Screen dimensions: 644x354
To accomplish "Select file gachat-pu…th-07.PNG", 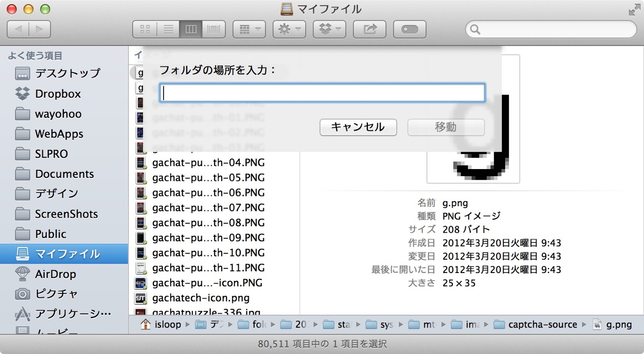I will point(208,208).
